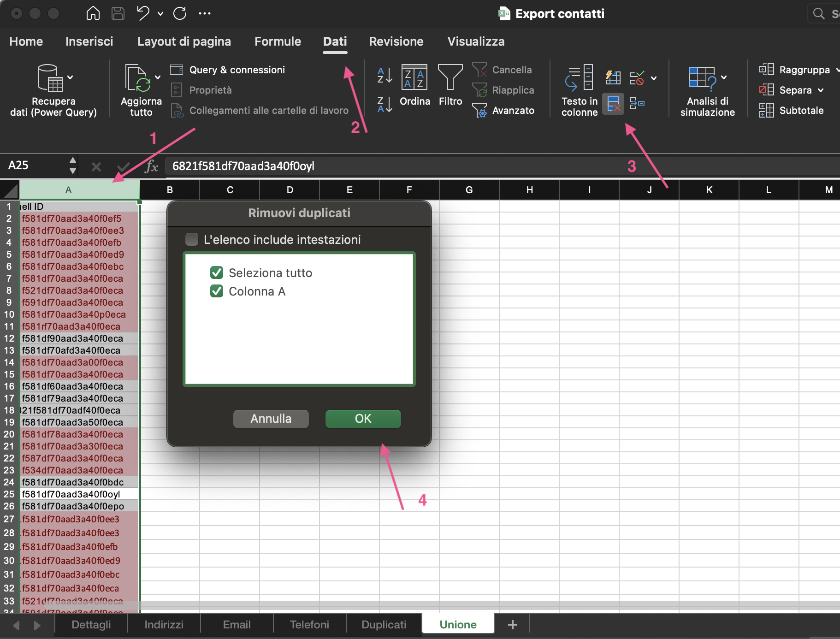The width and height of the screenshot is (840, 639).
Task: Click the fx insert function icon
Action: 151,166
